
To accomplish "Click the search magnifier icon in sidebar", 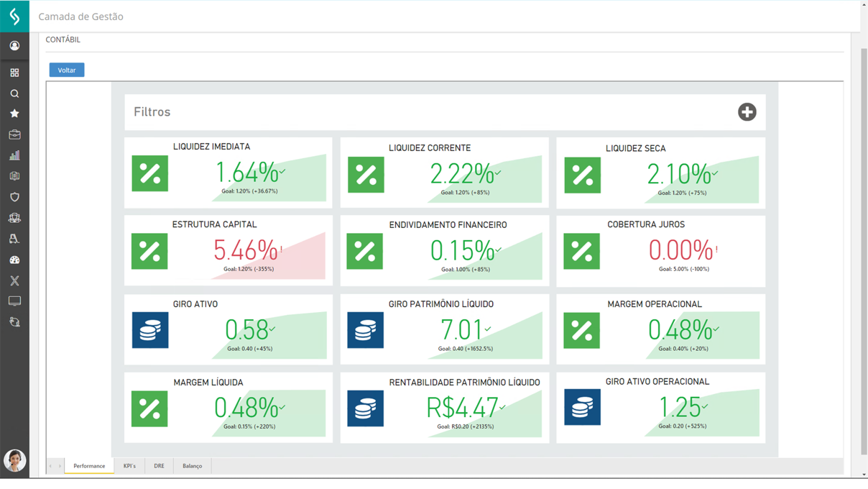I will [14, 93].
